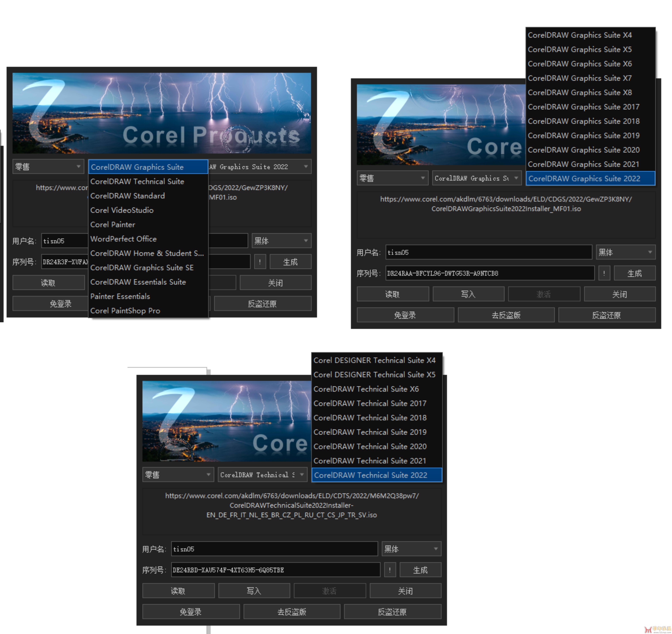
Task: Pick CorelDRAW Graphics Suite 2018
Action: pyautogui.click(x=591, y=121)
